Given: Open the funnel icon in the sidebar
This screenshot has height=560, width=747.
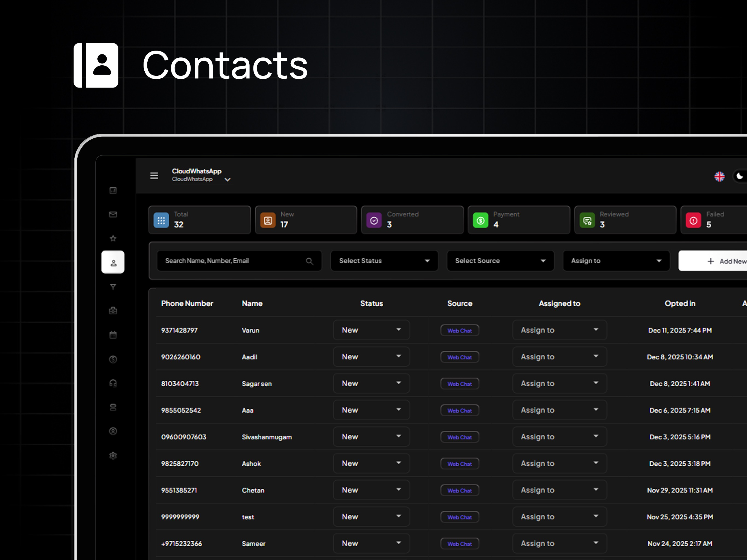Looking at the screenshot, I should 113,287.
